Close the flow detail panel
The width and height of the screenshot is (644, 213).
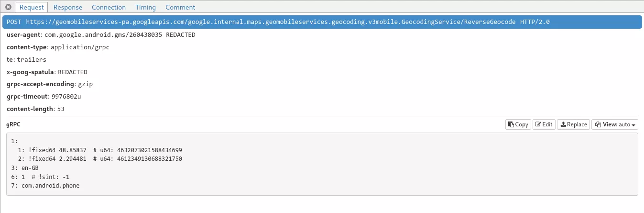pyautogui.click(x=8, y=7)
